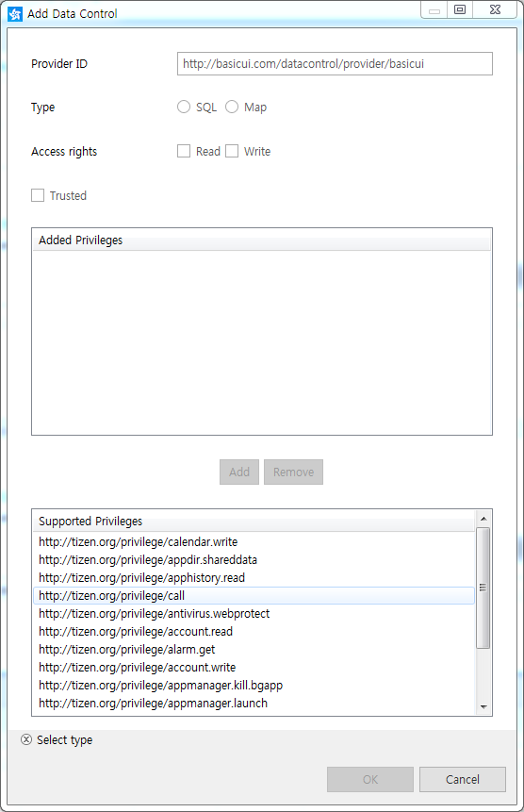
Task: Select the apphistory.read privilege
Action: 254,577
